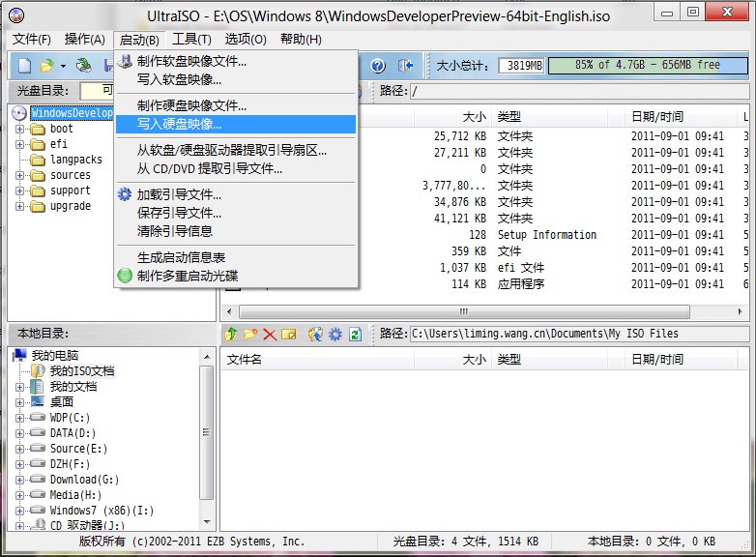The height and width of the screenshot is (557, 756).
Task: Click the green Refresh icon in local toolbar
Action: click(356, 334)
